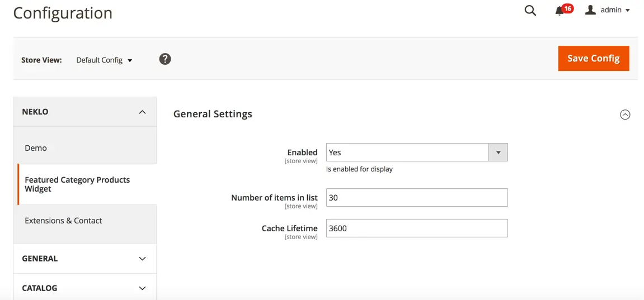
Task: Focus the Cache Lifetime input field
Action: 416,228
